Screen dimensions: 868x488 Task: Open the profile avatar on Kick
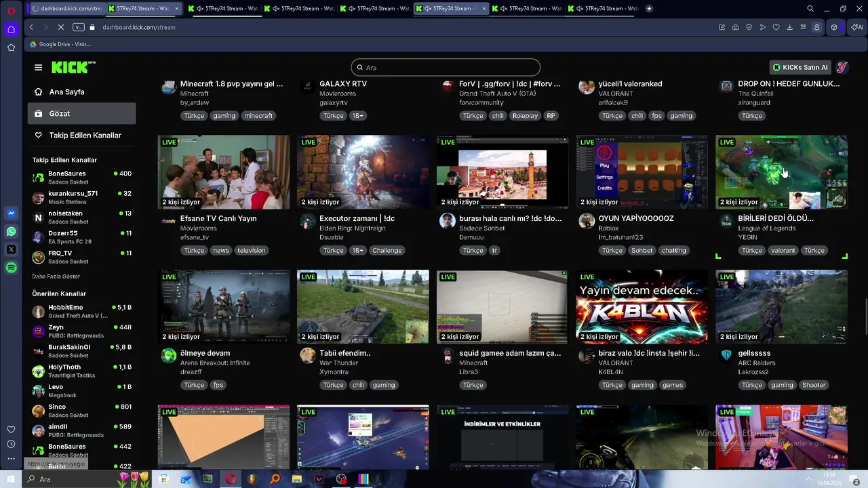(x=842, y=67)
